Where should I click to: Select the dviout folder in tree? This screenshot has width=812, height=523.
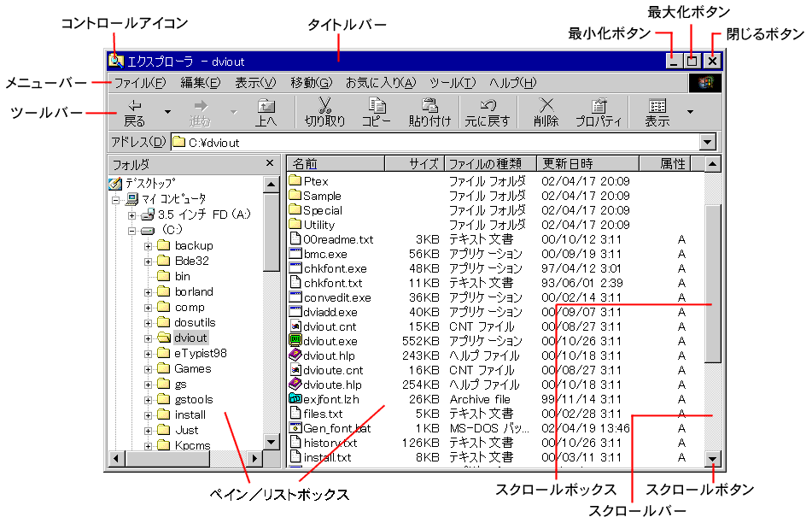(190, 338)
